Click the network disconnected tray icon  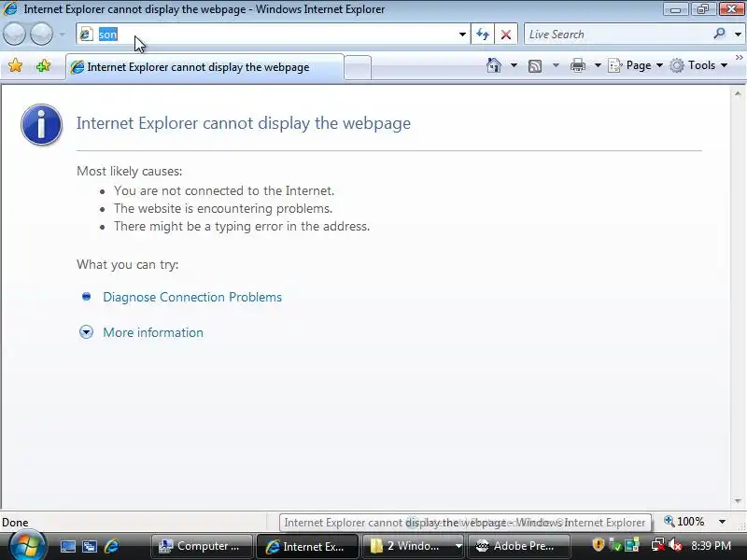(658, 545)
